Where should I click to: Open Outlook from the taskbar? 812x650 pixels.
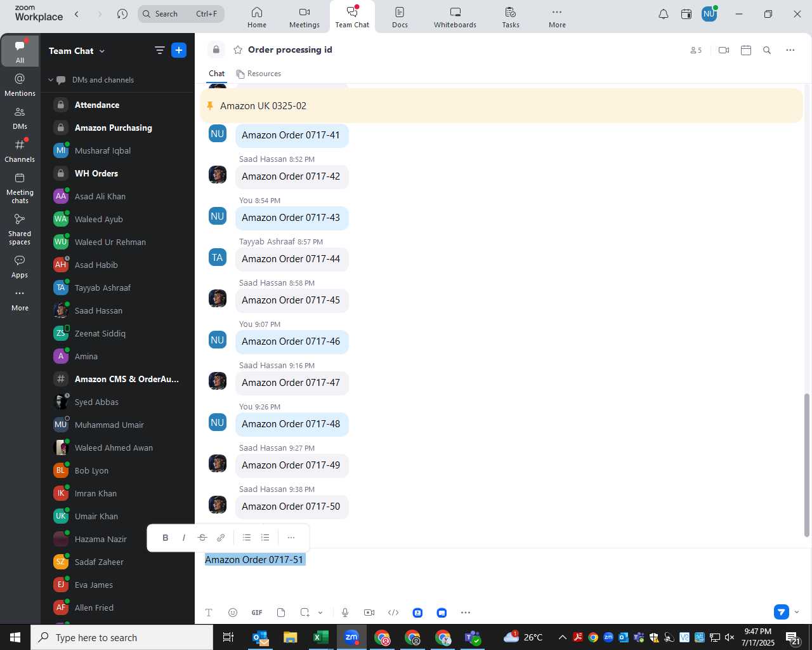pos(260,637)
